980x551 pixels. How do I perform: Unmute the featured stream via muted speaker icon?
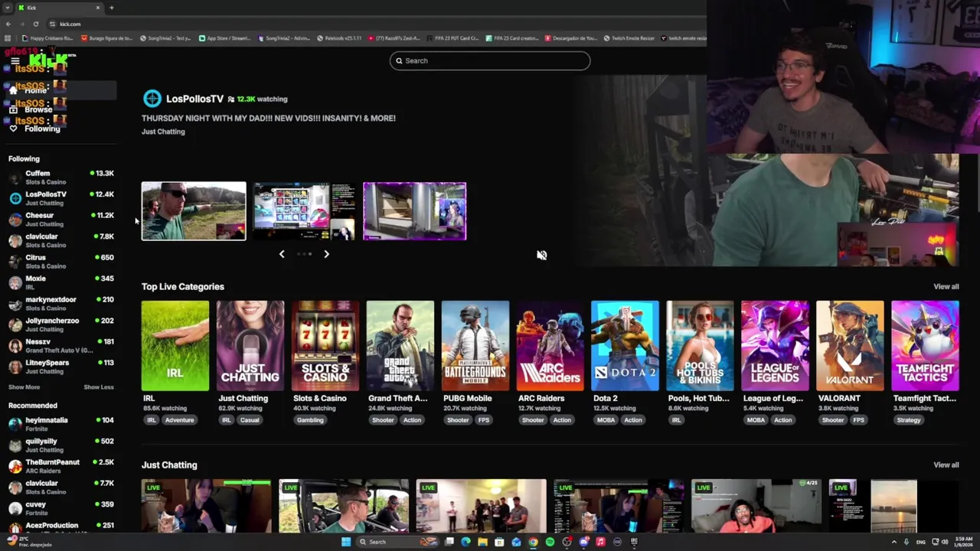(541, 255)
